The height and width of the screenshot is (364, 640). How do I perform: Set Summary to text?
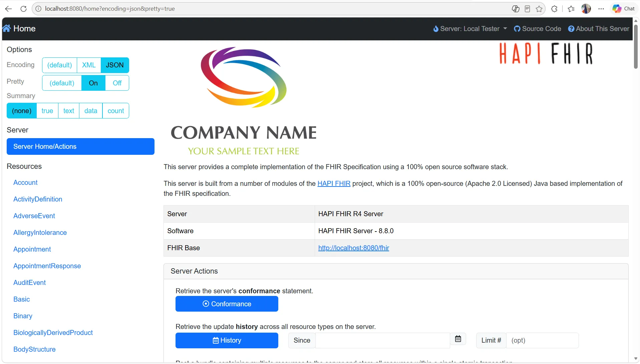tap(69, 111)
